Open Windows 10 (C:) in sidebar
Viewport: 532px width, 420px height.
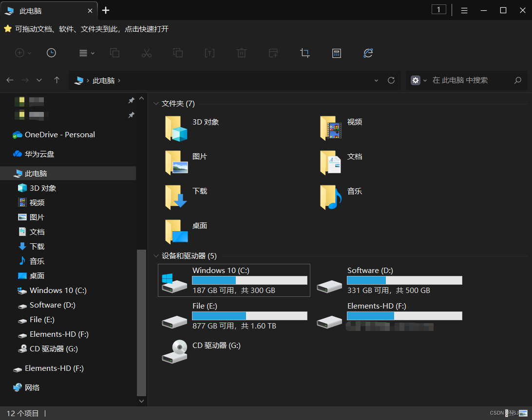[x=52, y=290]
